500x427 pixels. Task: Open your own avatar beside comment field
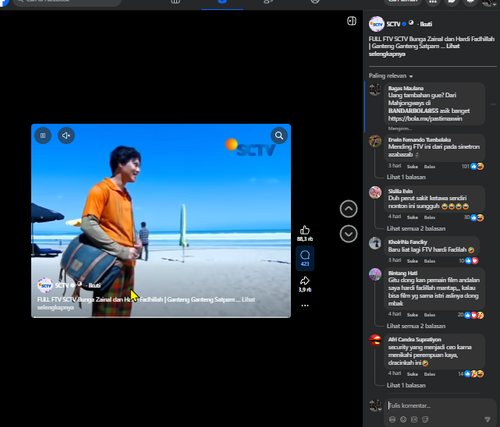375,405
